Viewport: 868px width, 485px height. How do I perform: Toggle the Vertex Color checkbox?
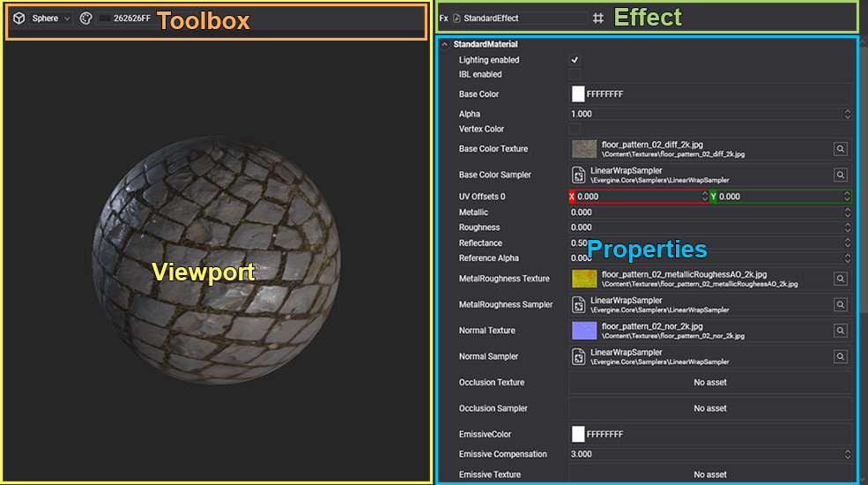pos(575,129)
